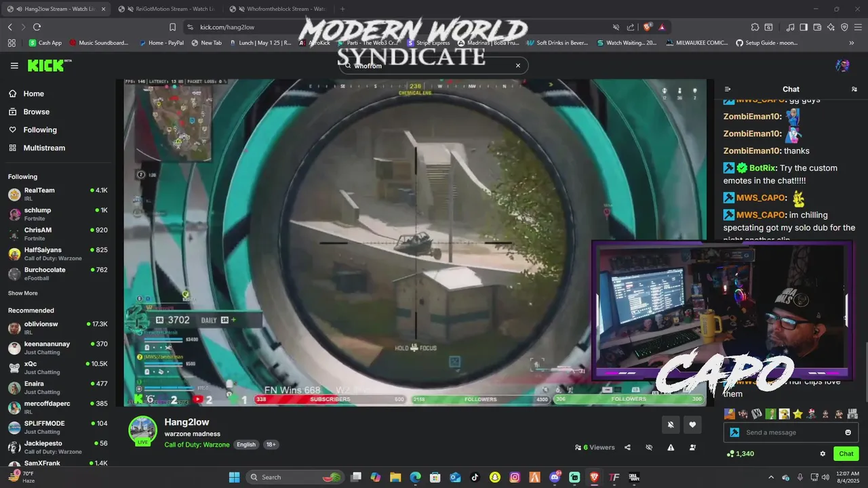Click the green Chat send button
Screen dimensions: 868x488
coord(846,453)
